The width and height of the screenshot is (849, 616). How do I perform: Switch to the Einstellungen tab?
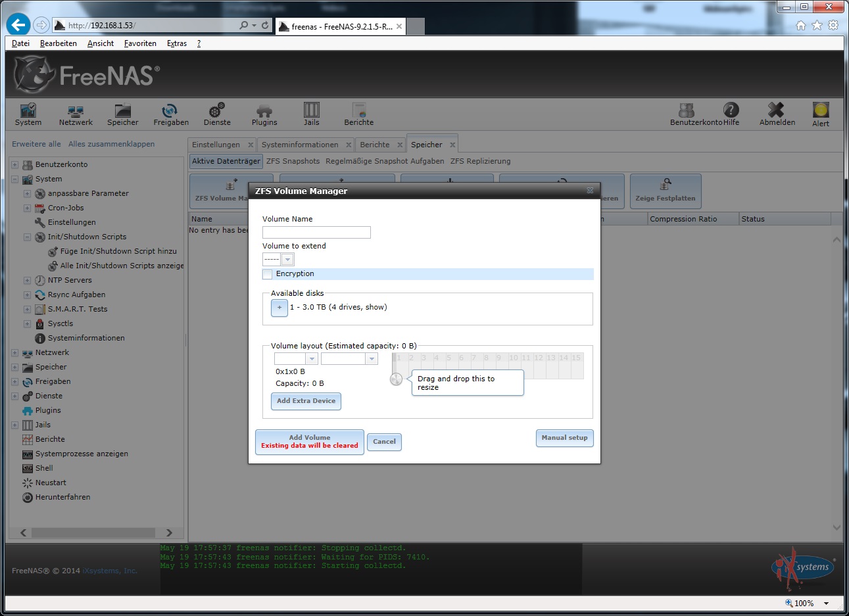pos(216,145)
